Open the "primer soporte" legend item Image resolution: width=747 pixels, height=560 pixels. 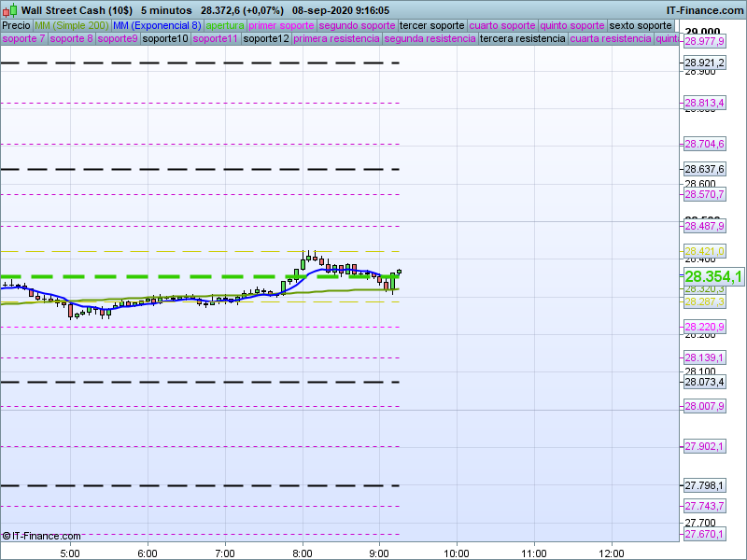click(282, 25)
